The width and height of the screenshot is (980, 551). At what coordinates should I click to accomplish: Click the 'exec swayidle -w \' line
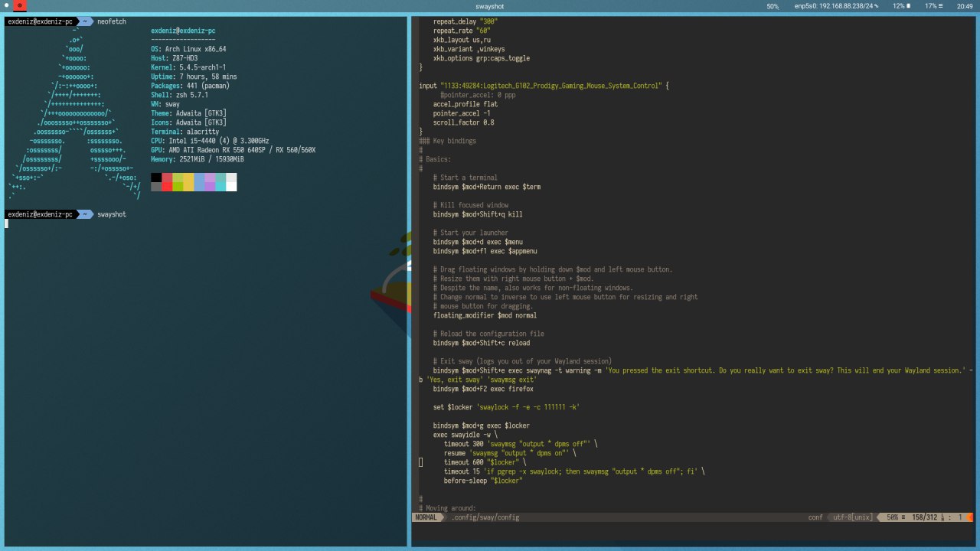tap(465, 435)
